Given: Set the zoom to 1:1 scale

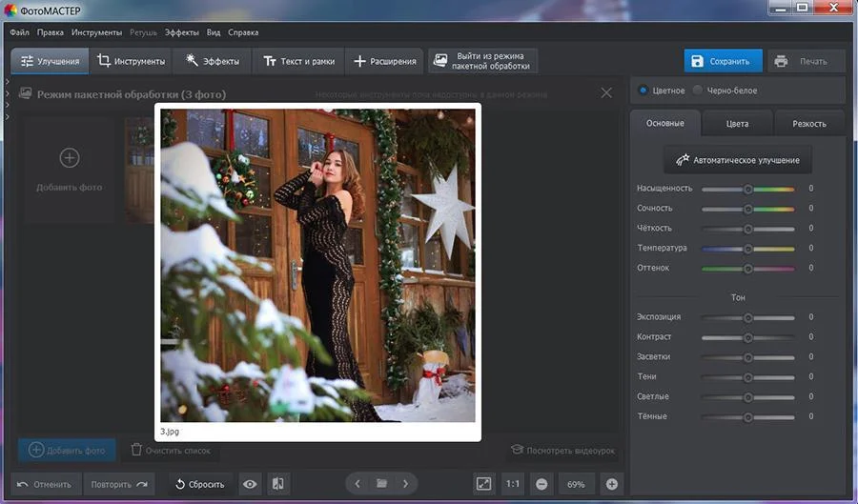Looking at the screenshot, I should [x=513, y=484].
